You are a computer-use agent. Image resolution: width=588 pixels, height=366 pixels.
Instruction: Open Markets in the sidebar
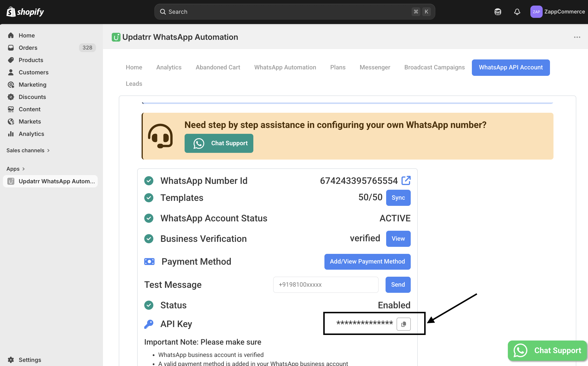(30, 122)
